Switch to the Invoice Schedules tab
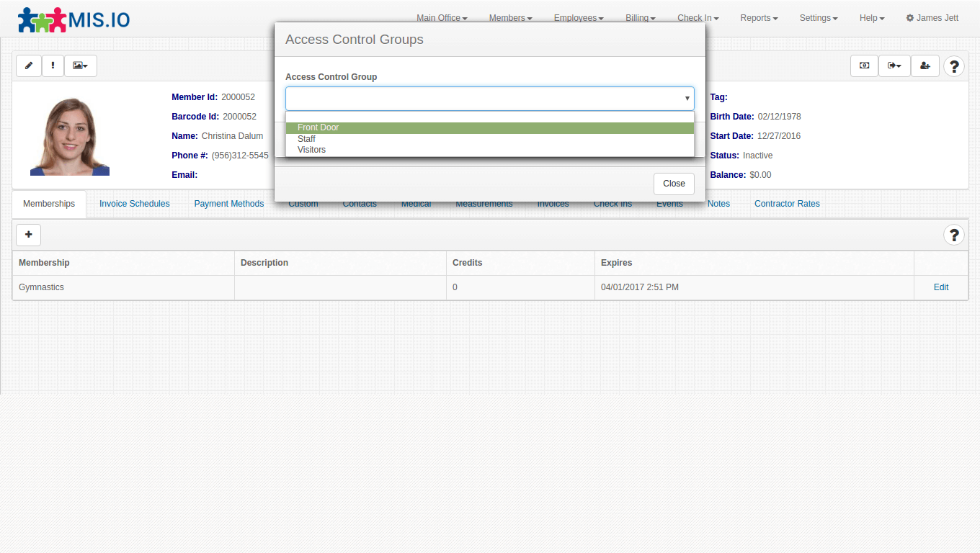This screenshot has width=980, height=553. pyautogui.click(x=135, y=204)
